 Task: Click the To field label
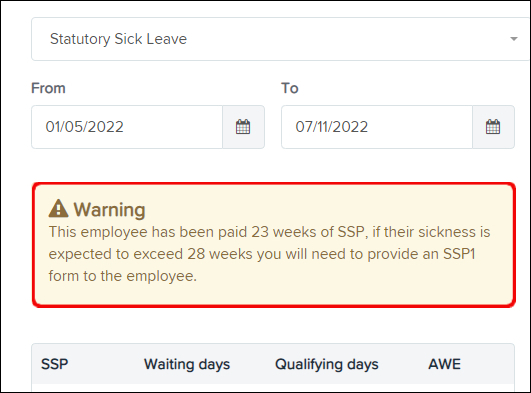[x=290, y=88]
